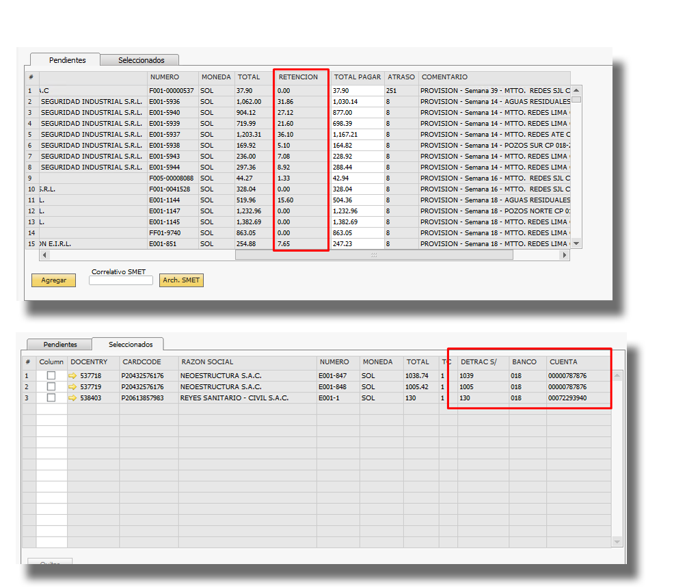The height and width of the screenshot is (588, 700).
Task: Click the yellow link arrow for 537719
Action: pos(73,387)
